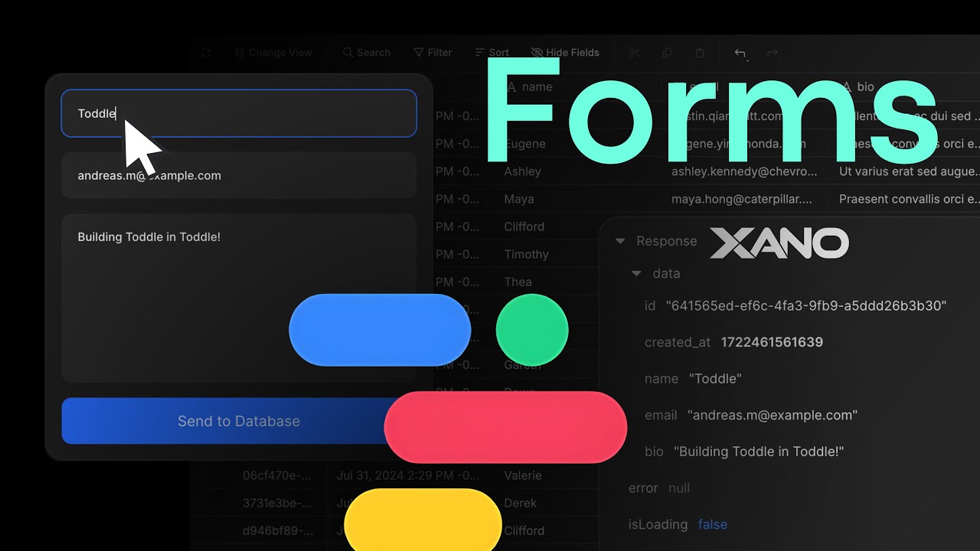Collapse the data node
980x551 pixels.
point(636,273)
